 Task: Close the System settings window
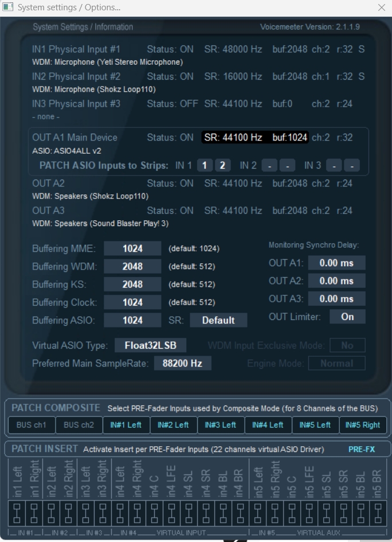click(x=382, y=7)
